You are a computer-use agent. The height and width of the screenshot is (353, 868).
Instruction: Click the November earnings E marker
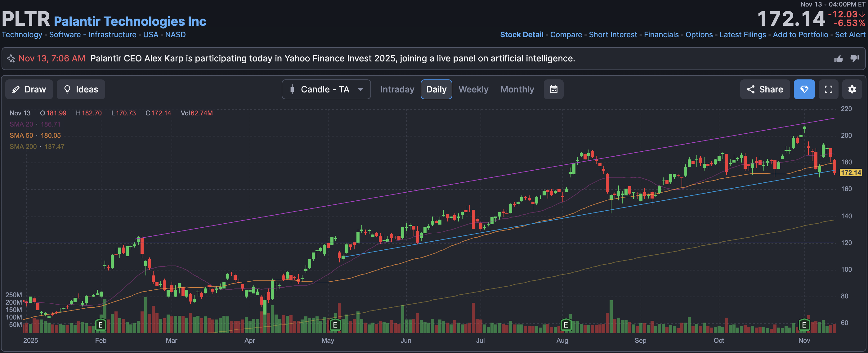click(804, 325)
